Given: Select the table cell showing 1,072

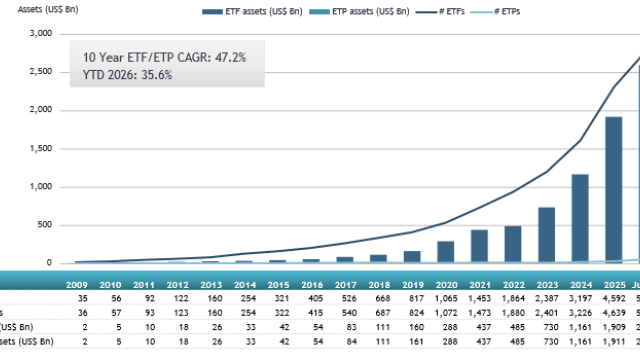Looking at the screenshot, I should click(x=446, y=313).
